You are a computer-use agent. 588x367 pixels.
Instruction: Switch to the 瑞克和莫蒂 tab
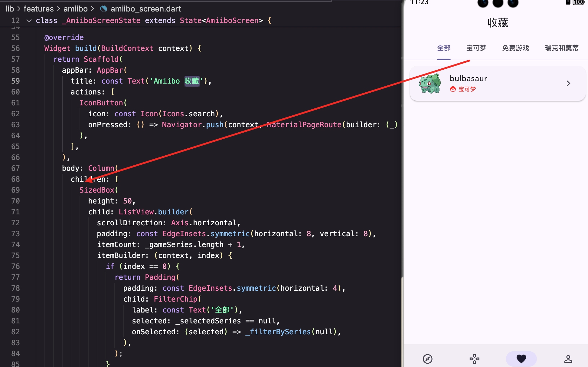[561, 48]
